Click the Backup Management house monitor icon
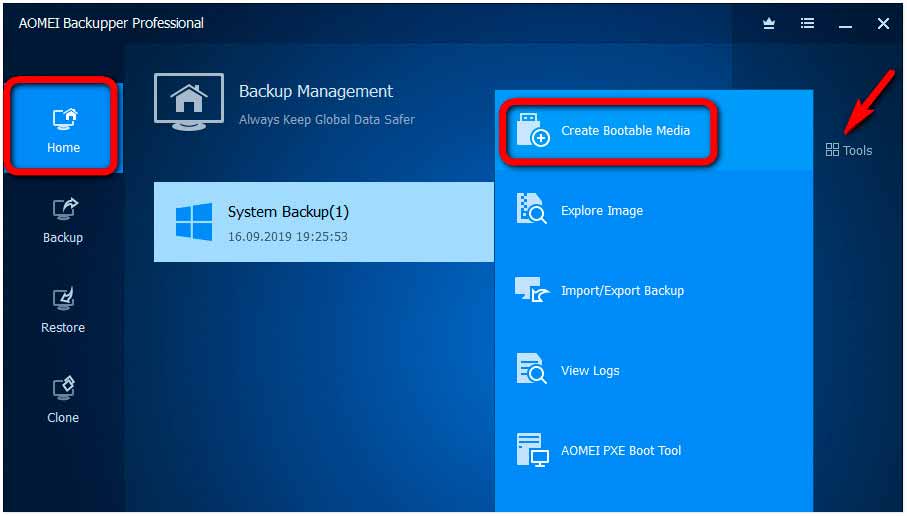This screenshot has width=907, height=516. tap(188, 102)
